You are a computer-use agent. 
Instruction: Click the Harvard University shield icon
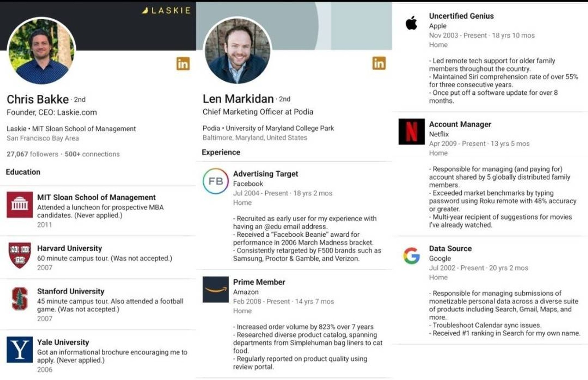[x=20, y=255]
